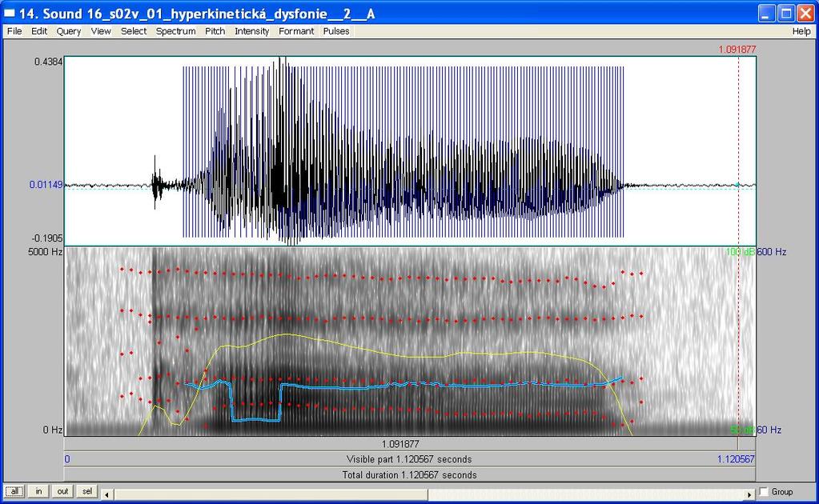819x504 pixels.
Task: Open the Formant menu
Action: pyautogui.click(x=296, y=31)
